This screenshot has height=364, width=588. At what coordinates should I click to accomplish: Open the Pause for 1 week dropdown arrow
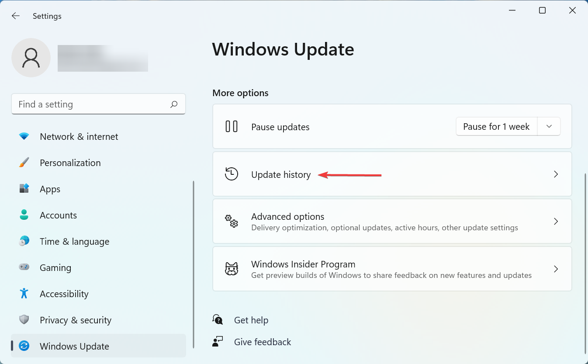(549, 126)
